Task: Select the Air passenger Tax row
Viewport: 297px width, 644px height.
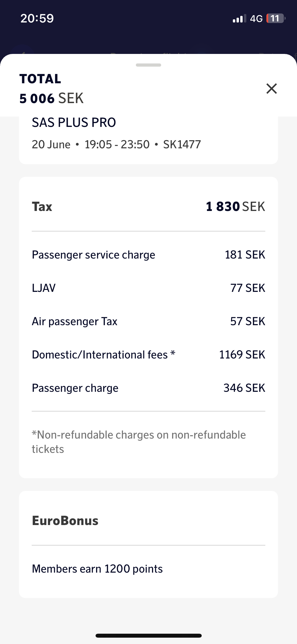Action: [x=148, y=321]
